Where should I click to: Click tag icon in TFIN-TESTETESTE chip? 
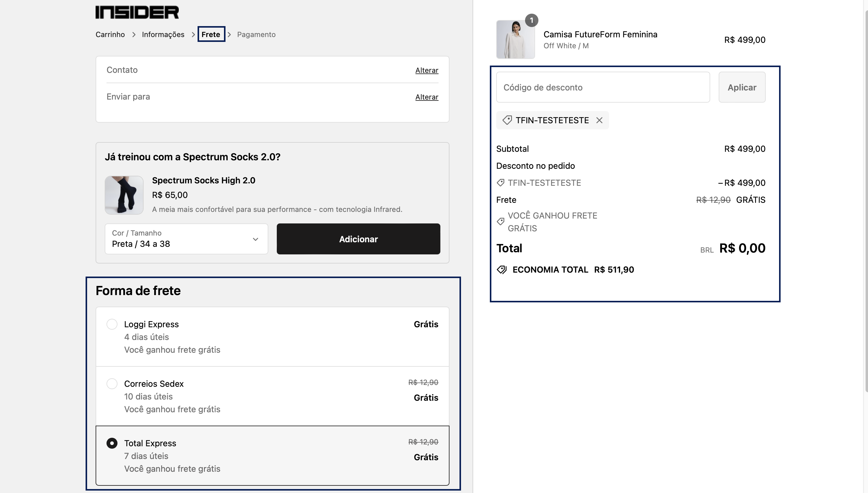click(x=507, y=120)
